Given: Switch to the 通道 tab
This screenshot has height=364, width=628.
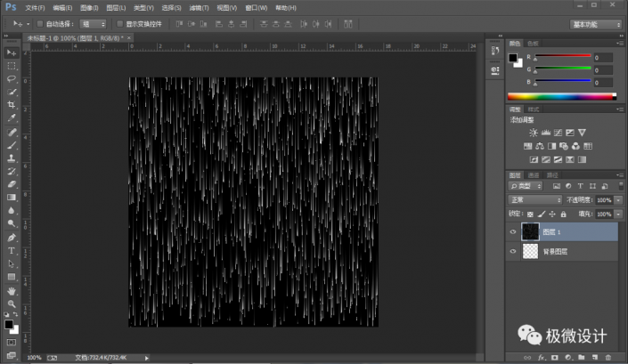Looking at the screenshot, I should click(533, 175).
